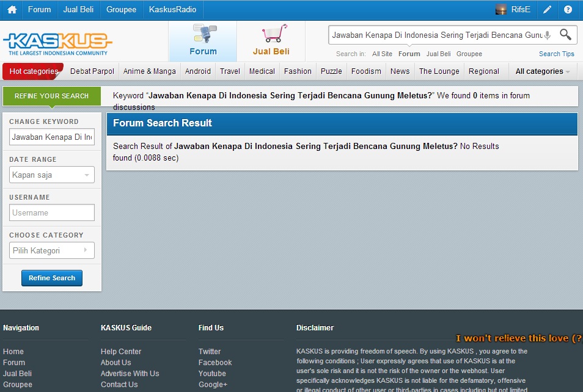Open the Youtube link in Find Us
This screenshot has height=392, width=583.
click(x=212, y=374)
